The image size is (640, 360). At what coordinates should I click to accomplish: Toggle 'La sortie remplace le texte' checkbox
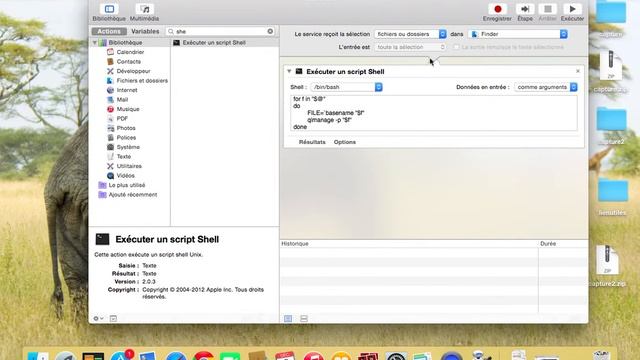pos(456,47)
